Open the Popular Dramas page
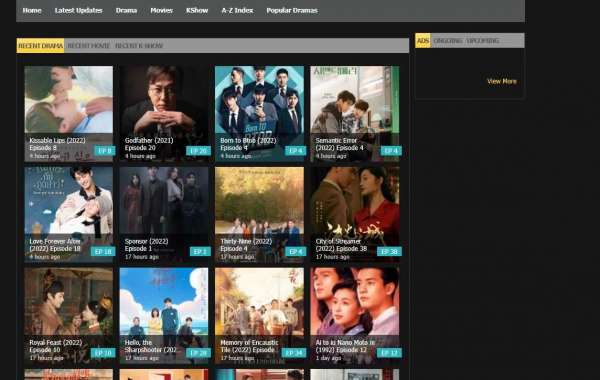The height and width of the screenshot is (380, 600). click(x=292, y=11)
